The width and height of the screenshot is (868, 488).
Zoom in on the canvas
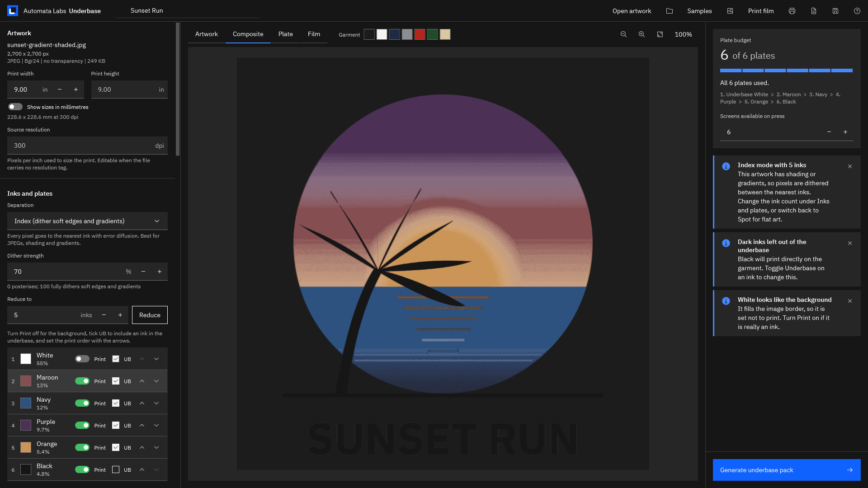click(x=642, y=34)
